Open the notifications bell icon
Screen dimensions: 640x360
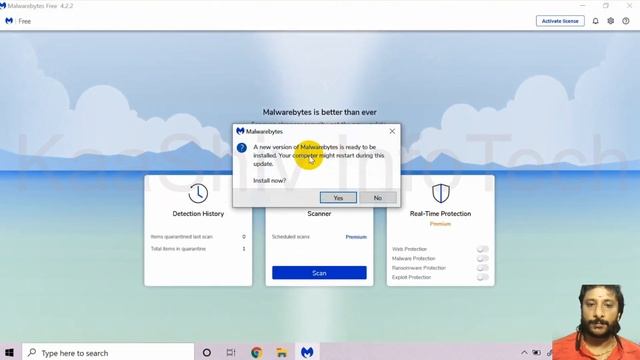pyautogui.click(x=596, y=21)
